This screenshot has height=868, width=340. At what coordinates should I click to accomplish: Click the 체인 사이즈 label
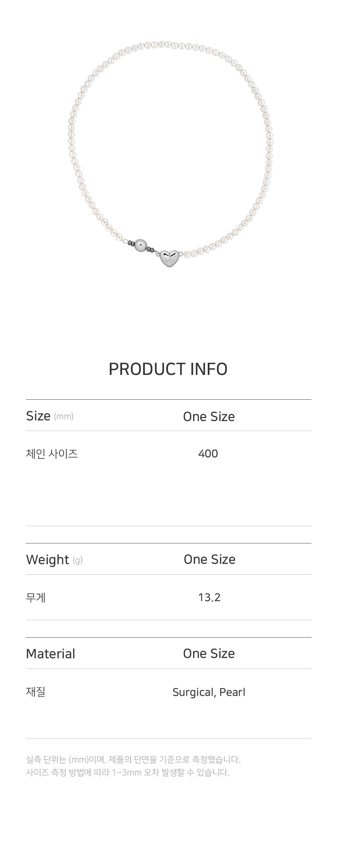coord(52,454)
